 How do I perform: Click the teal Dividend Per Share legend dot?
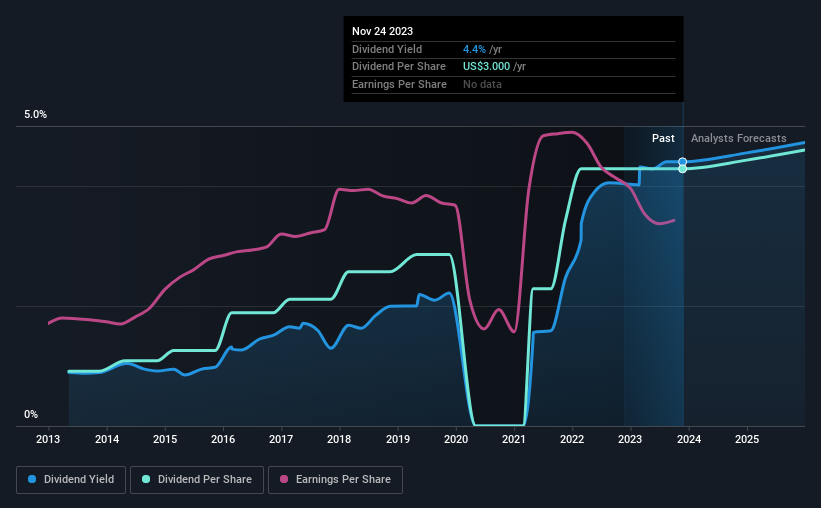pyautogui.click(x=146, y=479)
